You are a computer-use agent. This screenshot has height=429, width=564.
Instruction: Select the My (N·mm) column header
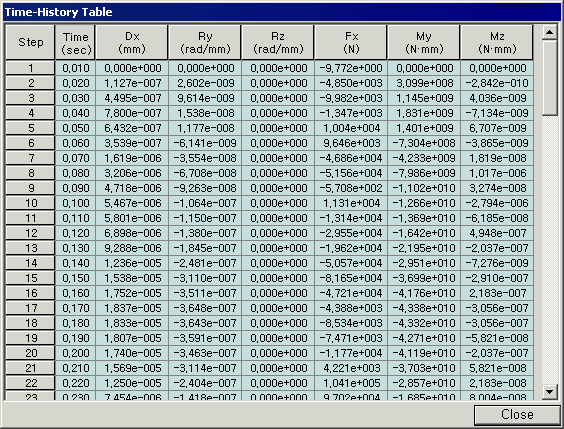[424, 42]
